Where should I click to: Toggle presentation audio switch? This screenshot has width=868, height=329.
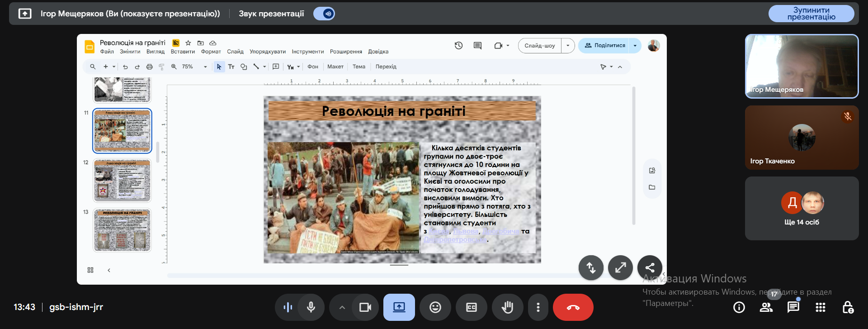pos(324,14)
